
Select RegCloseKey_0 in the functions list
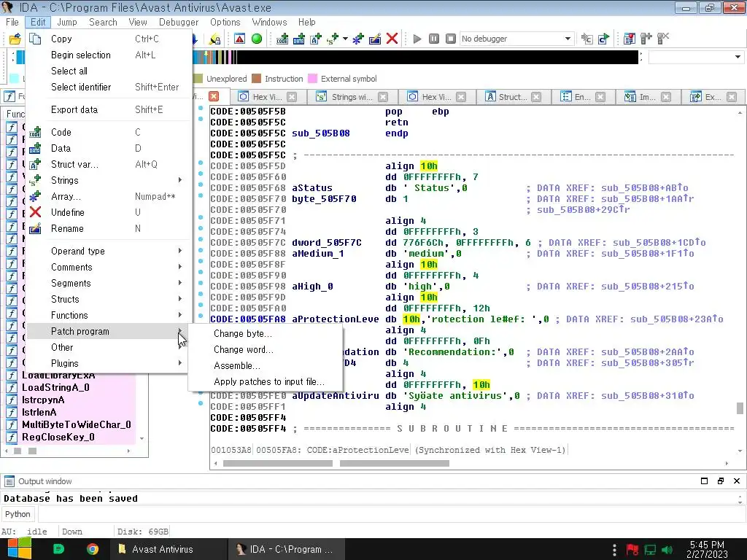point(58,437)
